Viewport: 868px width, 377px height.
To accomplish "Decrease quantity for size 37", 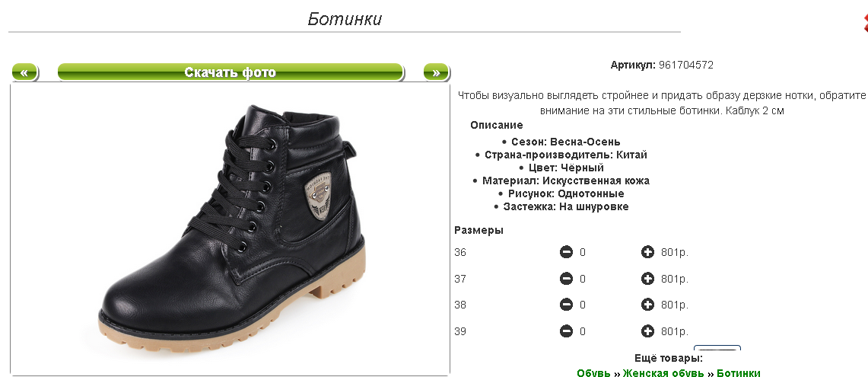I will [x=566, y=279].
